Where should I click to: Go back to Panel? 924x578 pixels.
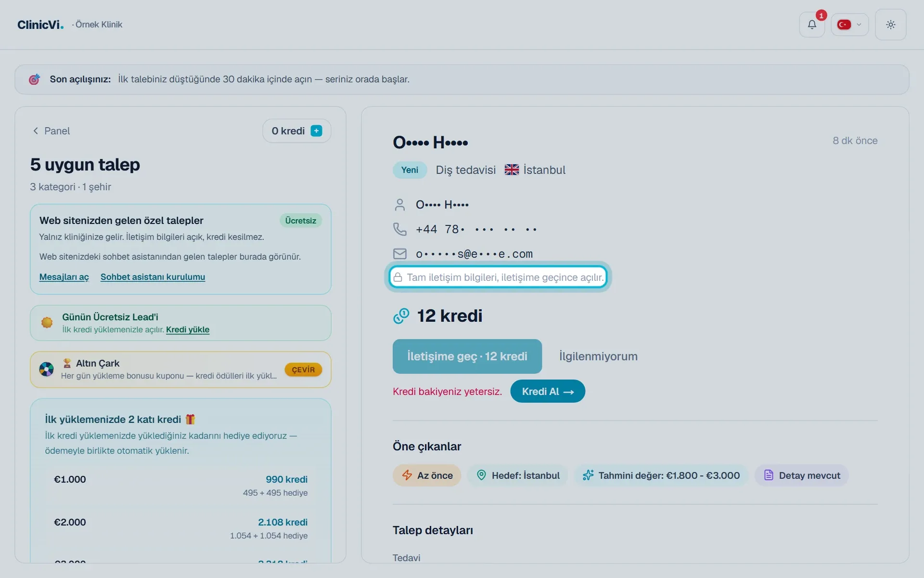(51, 131)
